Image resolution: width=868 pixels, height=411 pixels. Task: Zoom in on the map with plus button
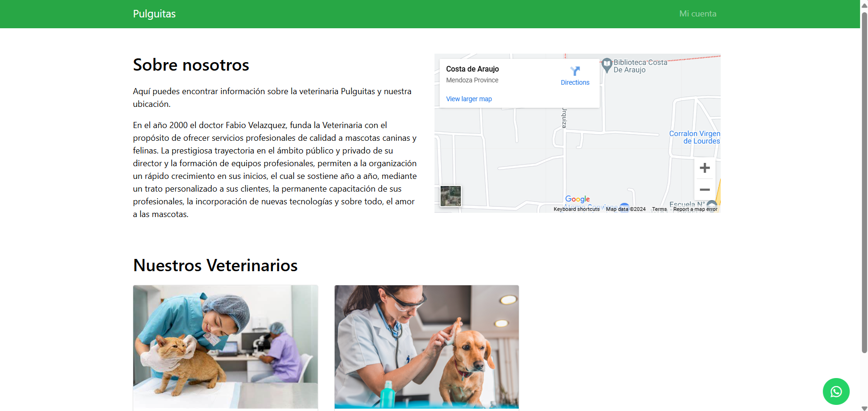point(704,168)
